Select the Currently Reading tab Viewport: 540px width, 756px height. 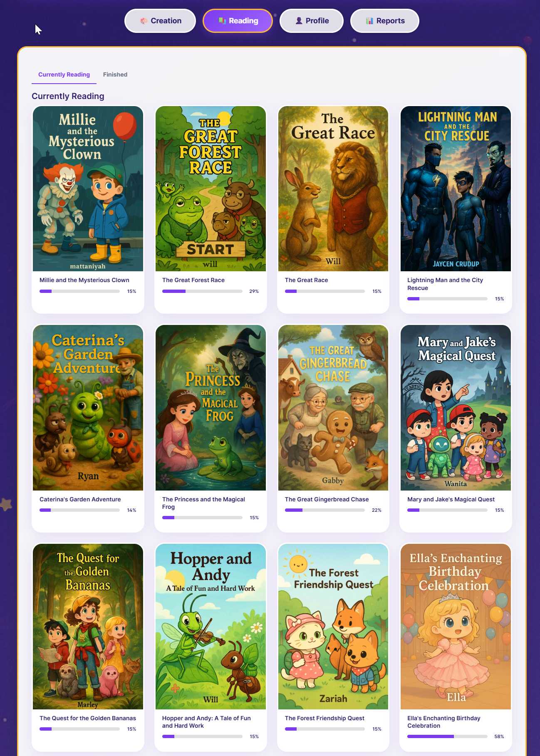(x=64, y=74)
